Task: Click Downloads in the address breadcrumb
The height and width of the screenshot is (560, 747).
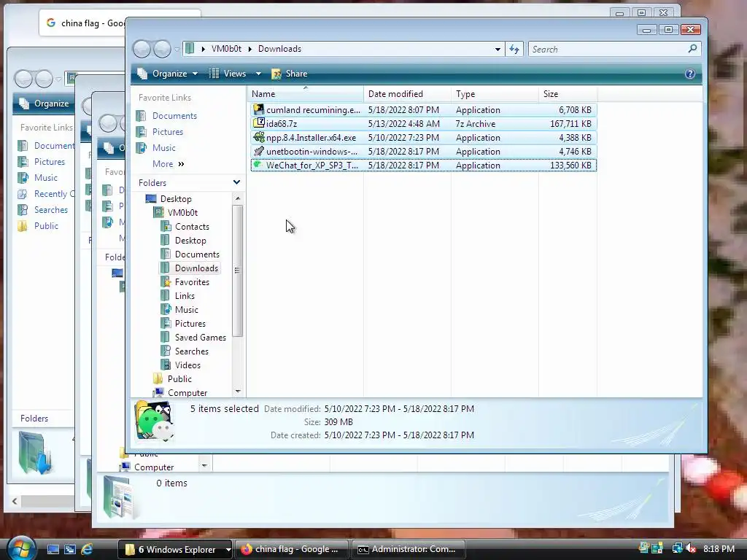Action: click(279, 49)
